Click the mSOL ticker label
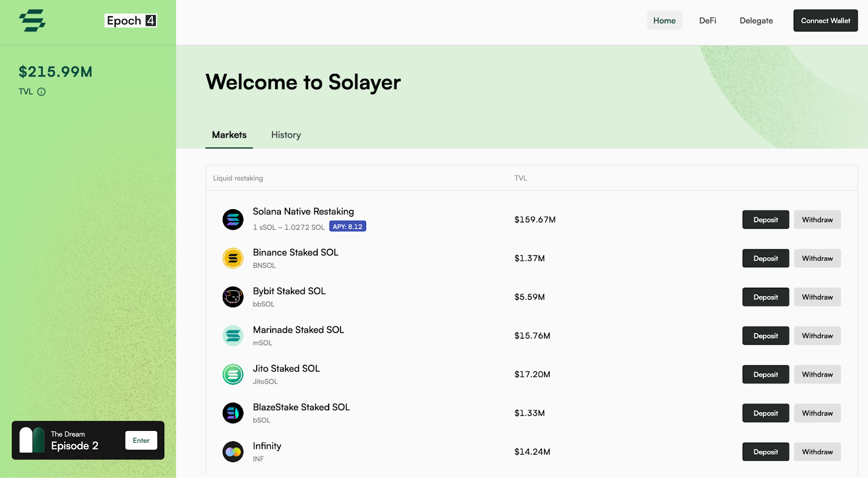The image size is (868, 478). tap(263, 343)
